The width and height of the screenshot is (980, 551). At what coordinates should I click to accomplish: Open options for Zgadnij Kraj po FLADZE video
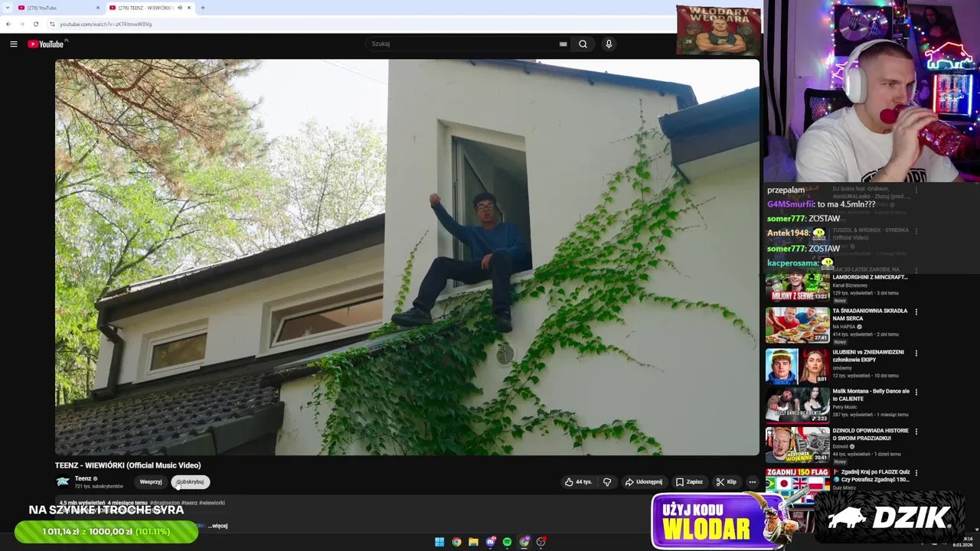(x=916, y=473)
